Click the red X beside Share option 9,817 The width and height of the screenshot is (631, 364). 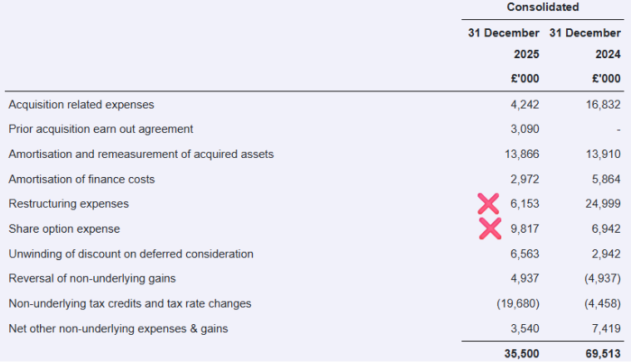[x=491, y=229]
